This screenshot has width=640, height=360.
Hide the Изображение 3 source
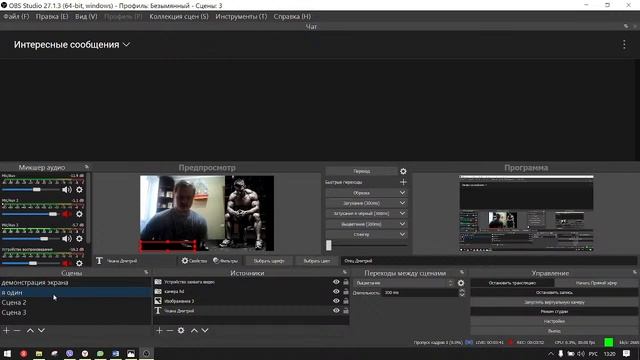coord(336,301)
